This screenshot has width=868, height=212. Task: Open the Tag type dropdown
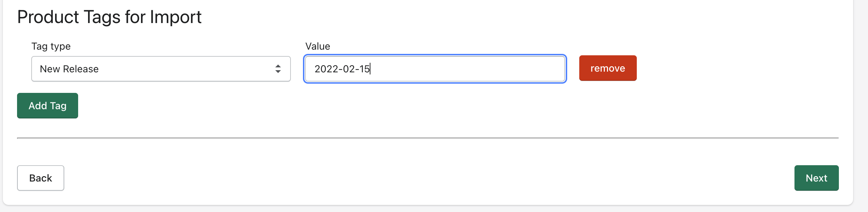coord(161,69)
